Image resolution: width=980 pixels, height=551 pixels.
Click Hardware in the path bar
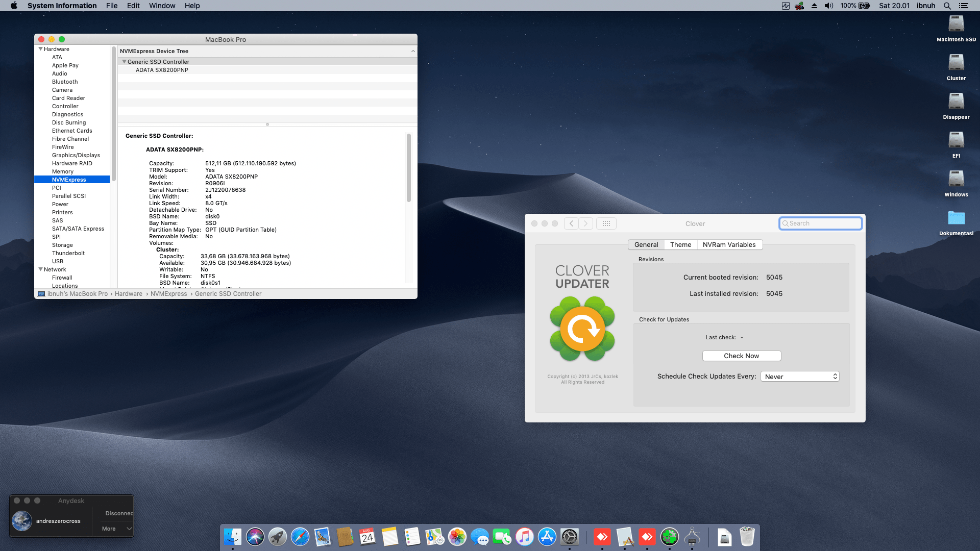129,294
